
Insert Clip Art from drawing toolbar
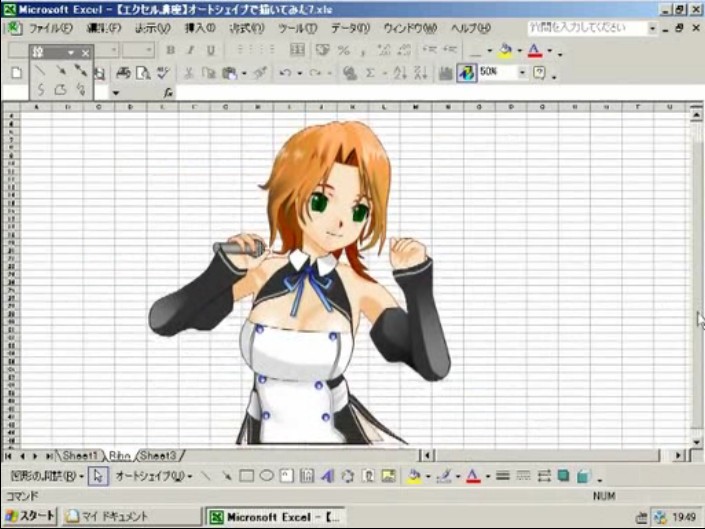tap(368, 476)
